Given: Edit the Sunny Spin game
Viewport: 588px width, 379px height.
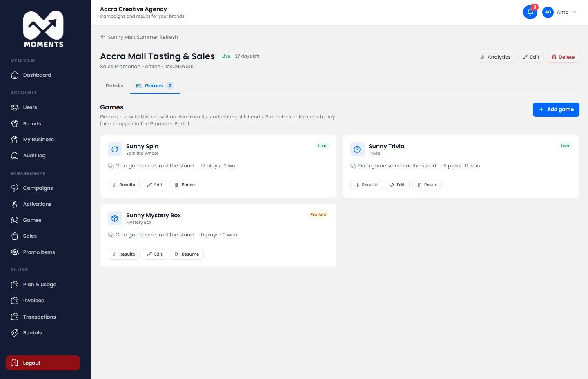Looking at the screenshot, I should click(x=155, y=185).
